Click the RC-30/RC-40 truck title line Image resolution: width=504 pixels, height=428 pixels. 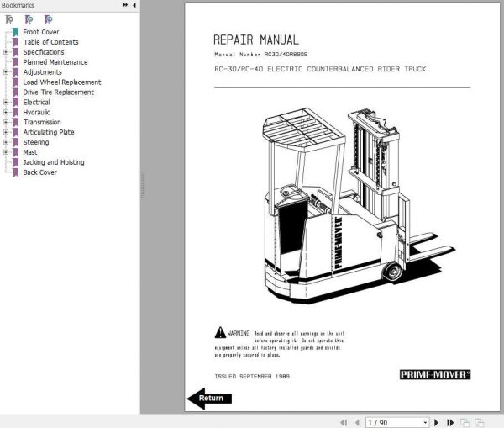point(320,69)
